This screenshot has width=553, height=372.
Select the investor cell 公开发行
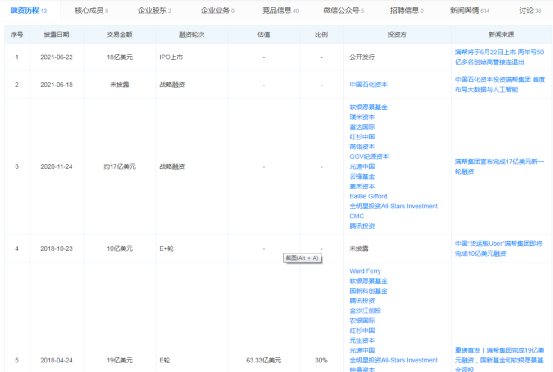pyautogui.click(x=362, y=57)
